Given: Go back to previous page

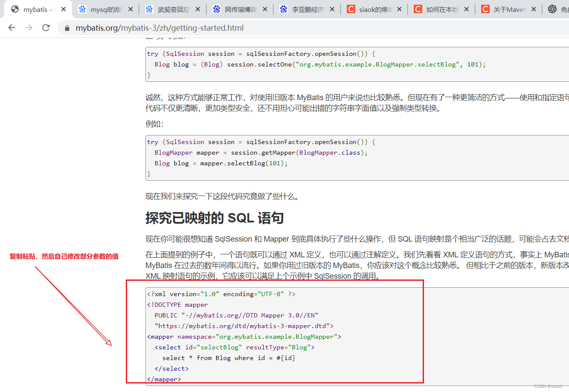Looking at the screenshot, I should click(12, 28).
